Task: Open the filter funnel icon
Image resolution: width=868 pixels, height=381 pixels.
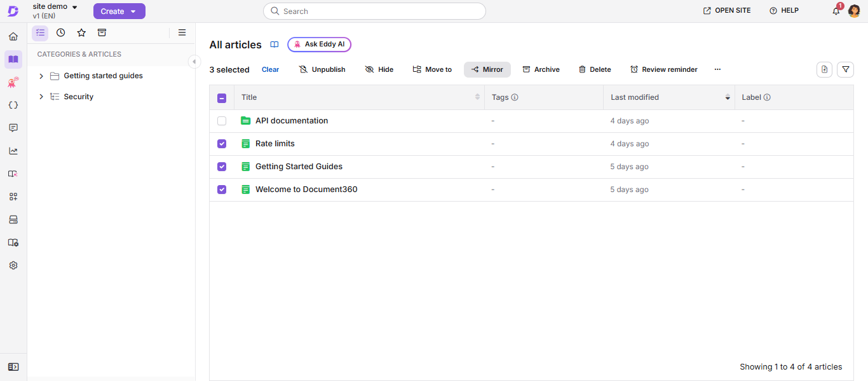Action: coord(845,69)
